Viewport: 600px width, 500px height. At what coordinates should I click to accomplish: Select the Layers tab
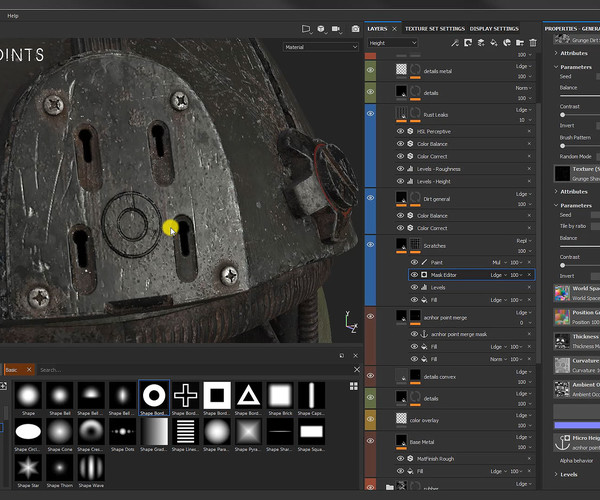pyautogui.click(x=377, y=29)
